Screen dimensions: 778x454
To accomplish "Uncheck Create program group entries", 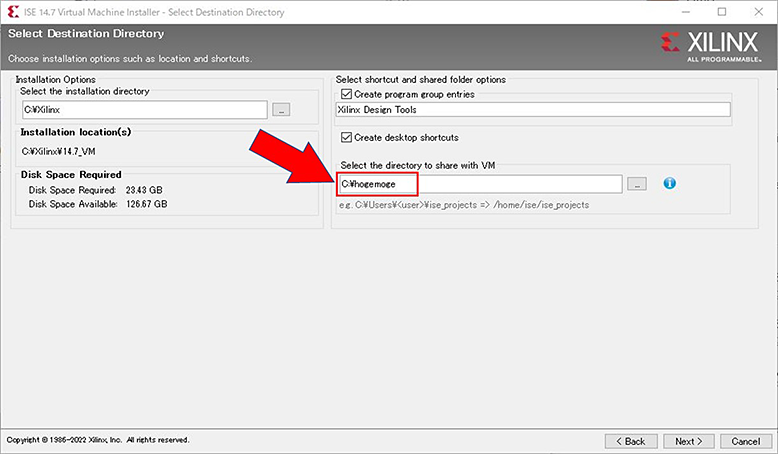I will (x=346, y=94).
